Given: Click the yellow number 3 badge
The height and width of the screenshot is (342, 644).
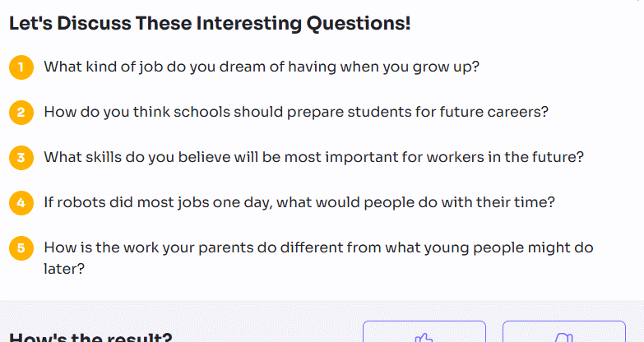Looking at the screenshot, I should tap(21, 157).
